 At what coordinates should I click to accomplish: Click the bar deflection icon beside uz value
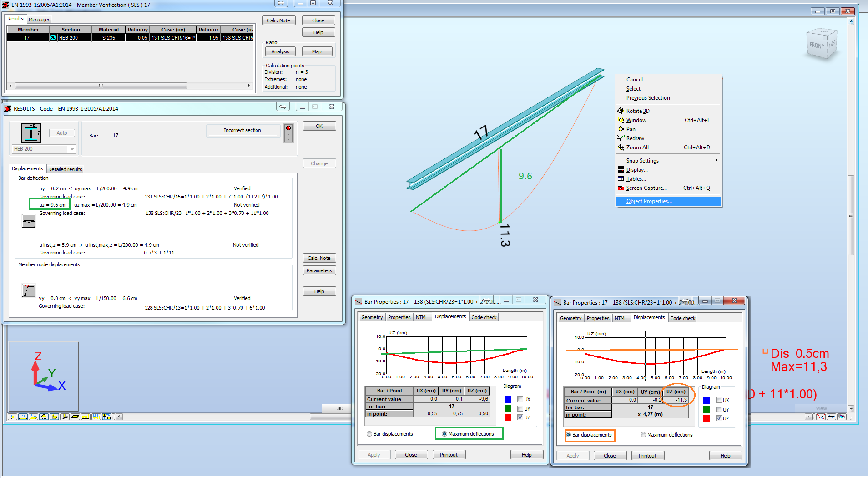[28, 221]
